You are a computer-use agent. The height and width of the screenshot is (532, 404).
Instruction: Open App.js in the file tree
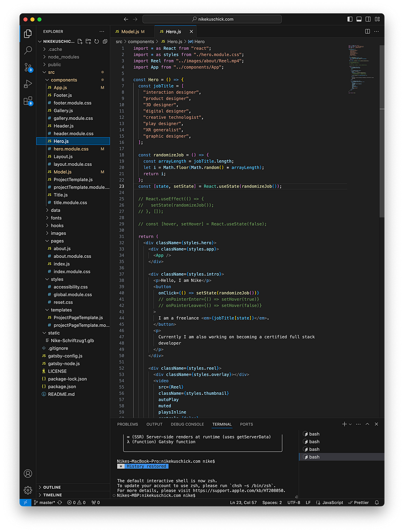(x=73, y=88)
